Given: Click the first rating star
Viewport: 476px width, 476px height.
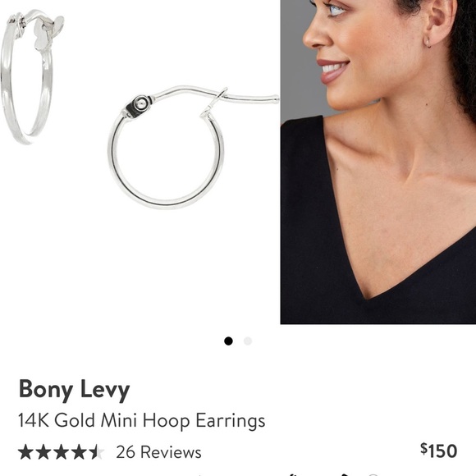Looking at the screenshot, I should [26, 451].
